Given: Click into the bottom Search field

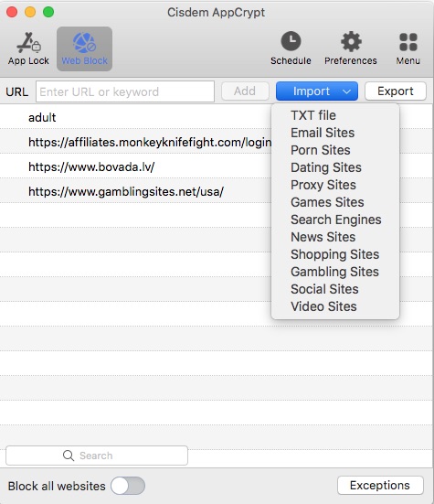Looking at the screenshot, I should 97,456.
